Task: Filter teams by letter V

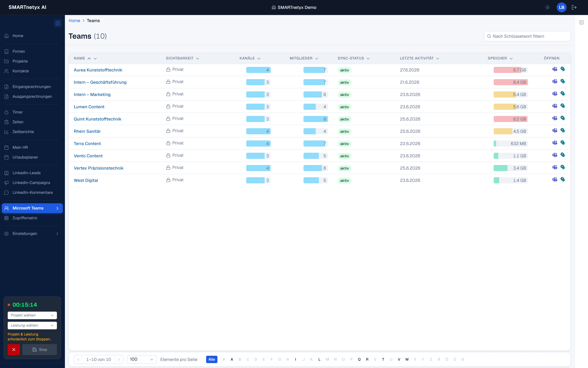Action: (399, 359)
